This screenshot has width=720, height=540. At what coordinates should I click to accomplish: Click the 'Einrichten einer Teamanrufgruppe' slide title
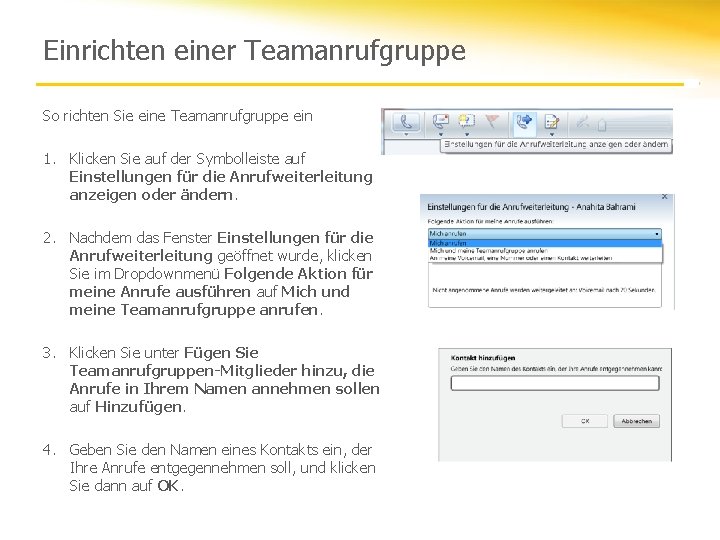click(254, 51)
